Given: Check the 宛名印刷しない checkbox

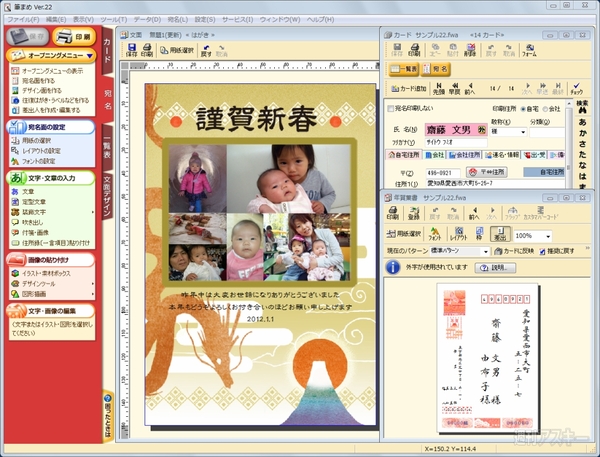Looking at the screenshot, I should [x=390, y=108].
